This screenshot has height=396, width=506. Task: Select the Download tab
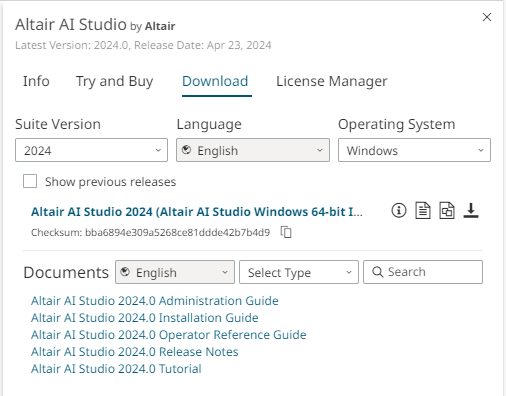(x=215, y=81)
